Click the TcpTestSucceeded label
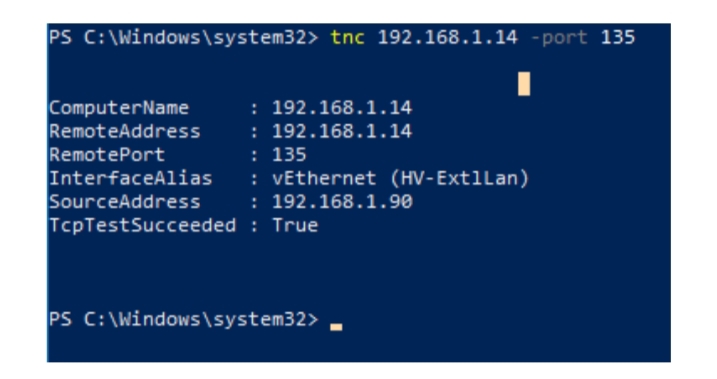 (x=143, y=225)
